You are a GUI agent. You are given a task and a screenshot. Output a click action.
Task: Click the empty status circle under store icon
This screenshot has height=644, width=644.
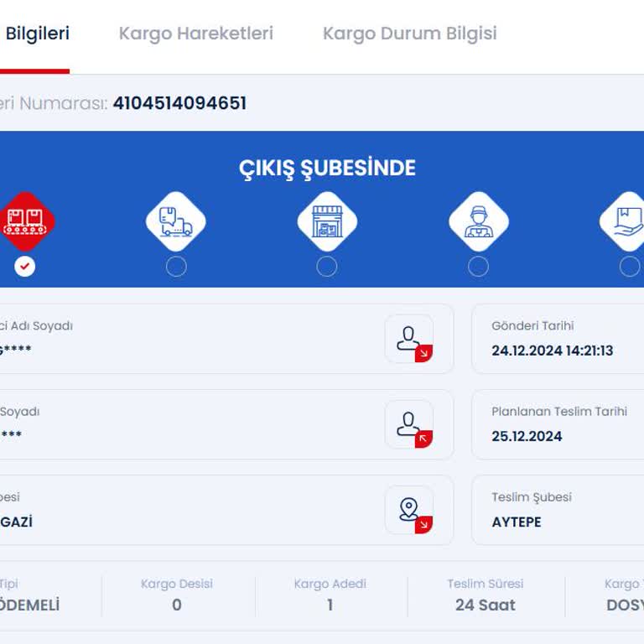[327, 267]
